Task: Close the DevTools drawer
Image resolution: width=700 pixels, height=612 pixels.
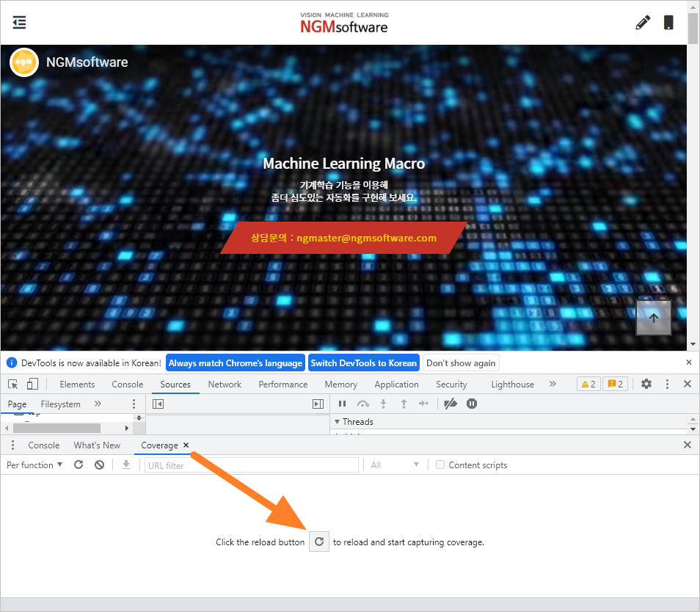Action: tap(688, 445)
